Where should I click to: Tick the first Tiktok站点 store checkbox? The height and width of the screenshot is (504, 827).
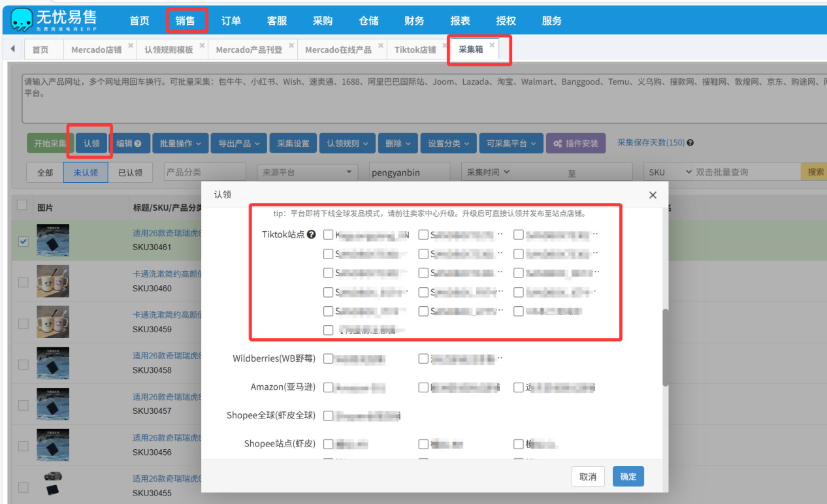pos(328,235)
